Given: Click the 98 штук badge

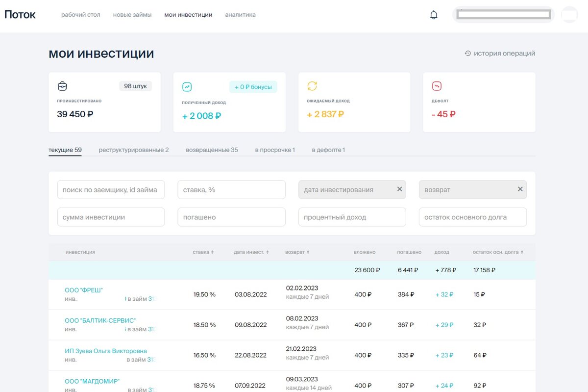Looking at the screenshot, I should tap(135, 86).
